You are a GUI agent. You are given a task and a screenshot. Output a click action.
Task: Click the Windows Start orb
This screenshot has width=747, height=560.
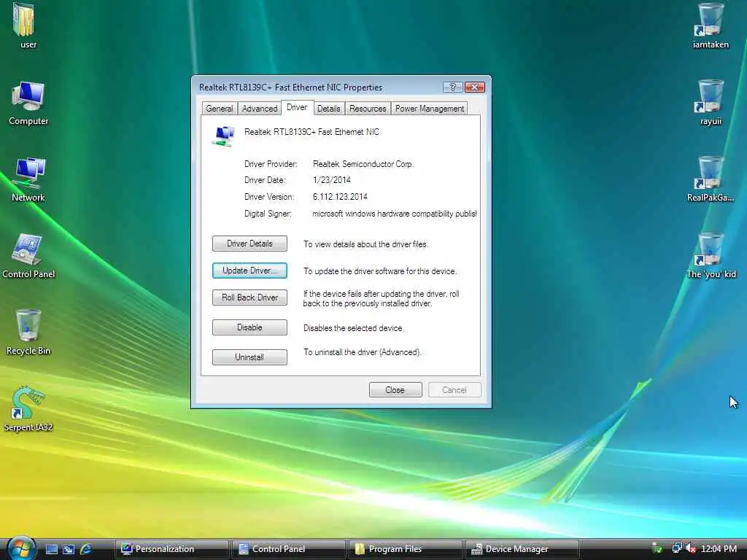tap(21, 548)
